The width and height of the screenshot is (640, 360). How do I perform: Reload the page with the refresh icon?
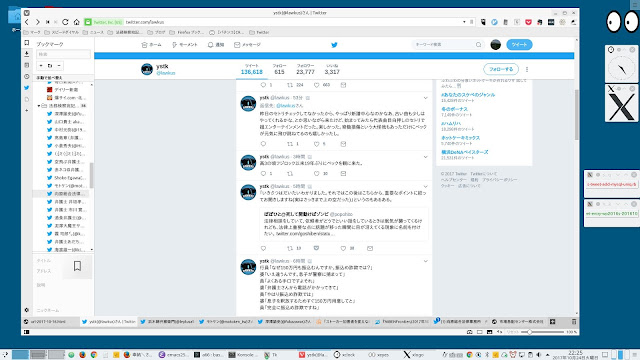tap(65, 22)
